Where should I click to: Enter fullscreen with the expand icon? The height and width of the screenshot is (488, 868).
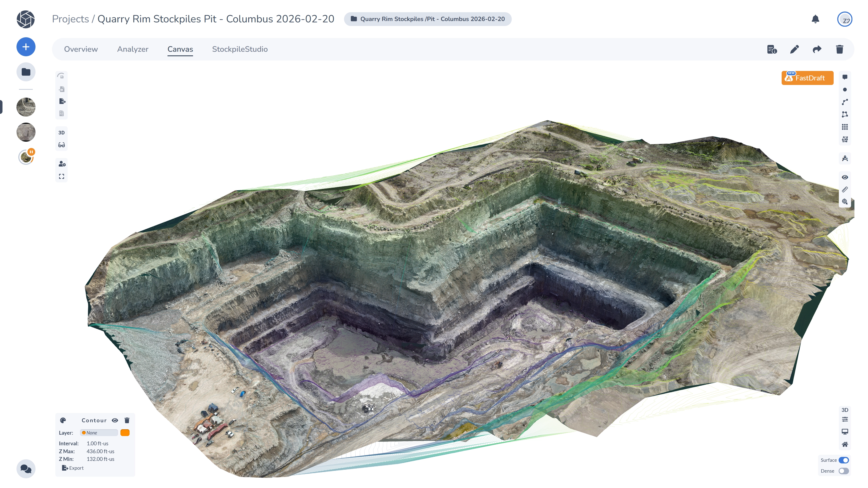[x=61, y=176]
